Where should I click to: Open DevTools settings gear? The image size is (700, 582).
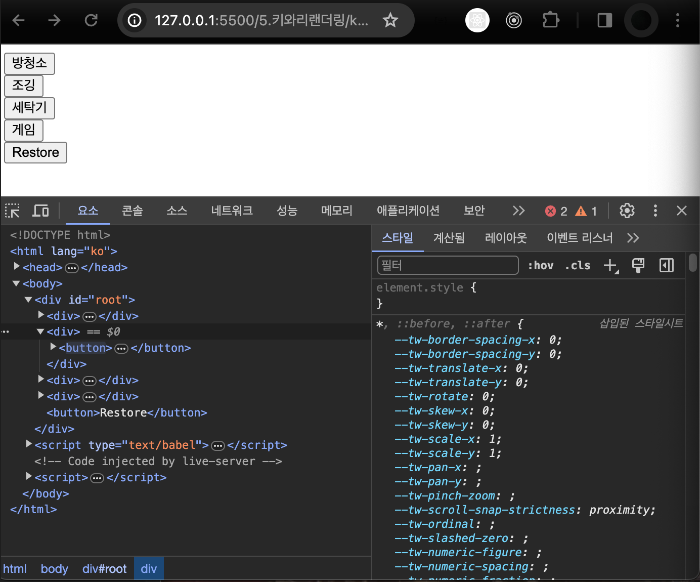click(x=627, y=211)
